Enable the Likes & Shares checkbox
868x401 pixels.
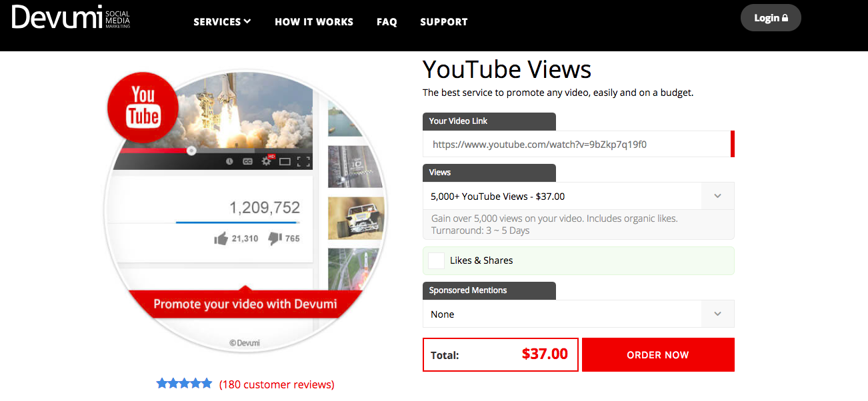(x=436, y=260)
